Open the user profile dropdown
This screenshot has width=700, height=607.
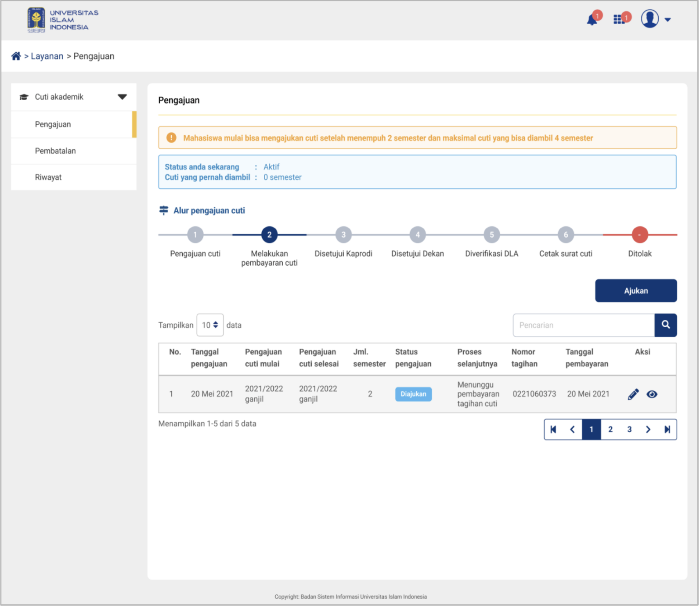coord(657,19)
